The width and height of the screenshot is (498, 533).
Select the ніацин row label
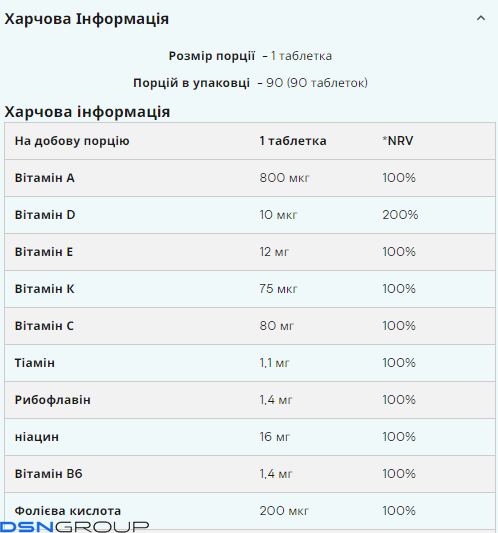(37, 437)
